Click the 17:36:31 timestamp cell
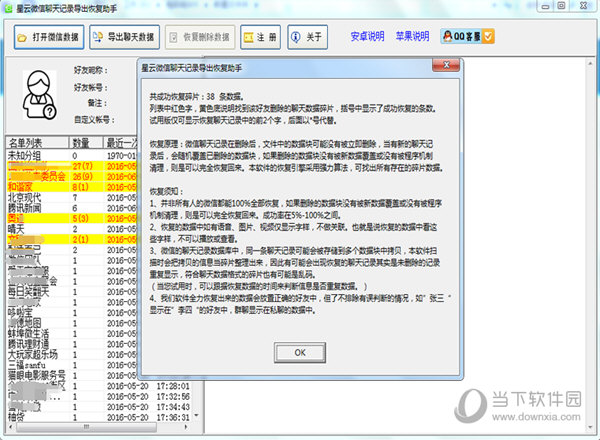Screen dimensions: 600x440 click(x=173, y=417)
